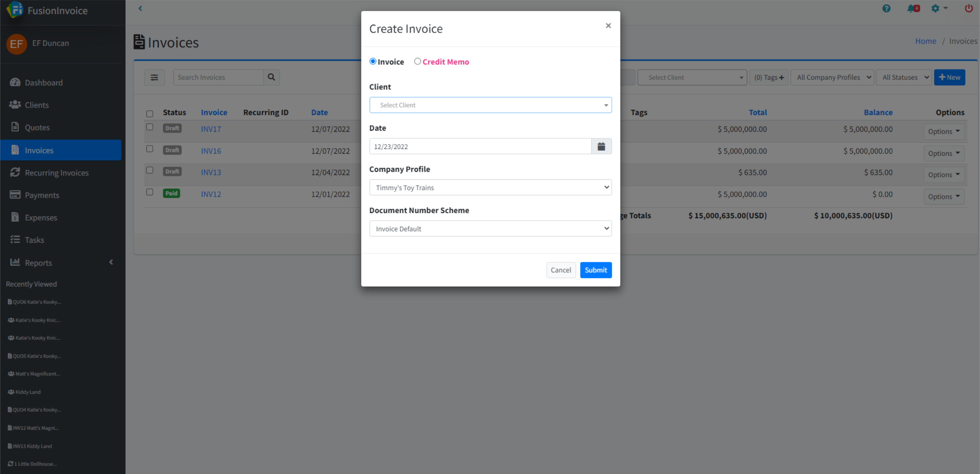Go to Payments in sidebar

(x=42, y=195)
